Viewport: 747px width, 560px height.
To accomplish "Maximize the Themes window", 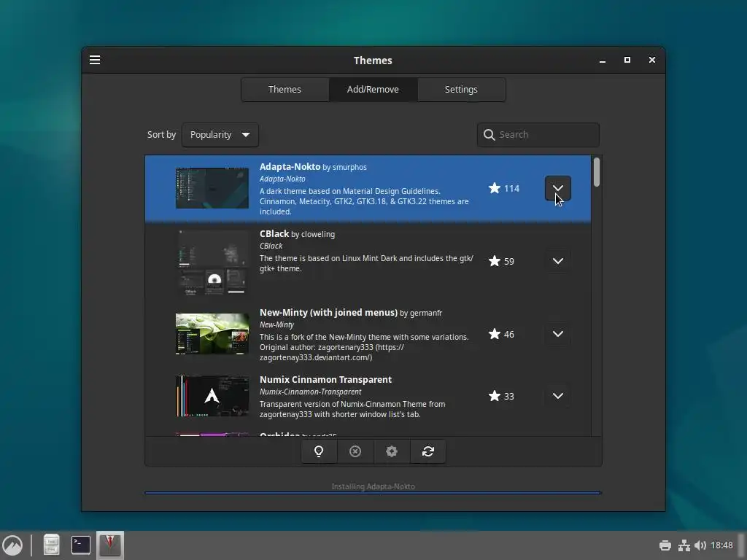I will pyautogui.click(x=627, y=60).
